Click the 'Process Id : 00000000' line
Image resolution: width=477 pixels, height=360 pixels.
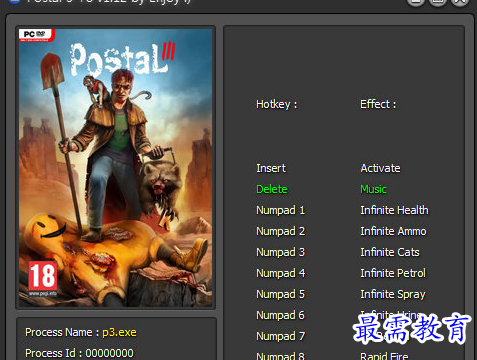point(79,353)
